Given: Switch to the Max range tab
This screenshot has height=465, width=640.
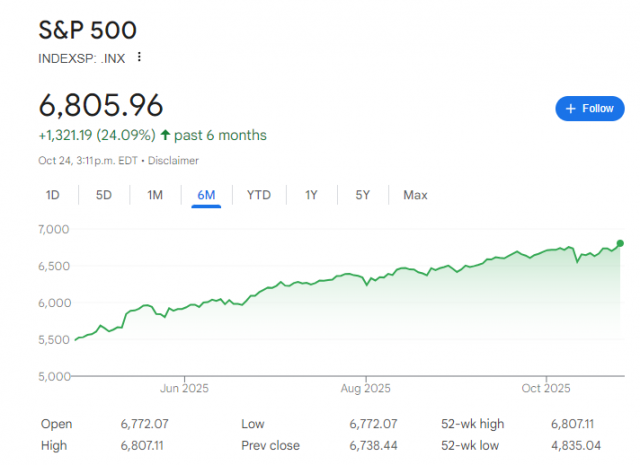Looking at the screenshot, I should click(x=415, y=195).
